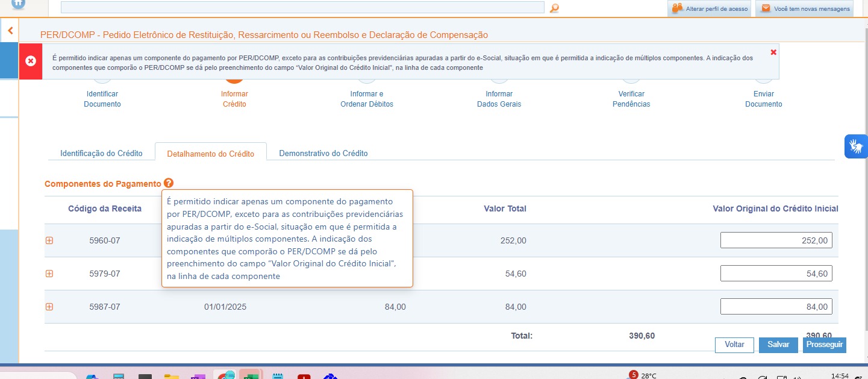The image size is (868, 379).
Task: Collapse the left sidebar with the chevron
Action: pyautogui.click(x=10, y=30)
